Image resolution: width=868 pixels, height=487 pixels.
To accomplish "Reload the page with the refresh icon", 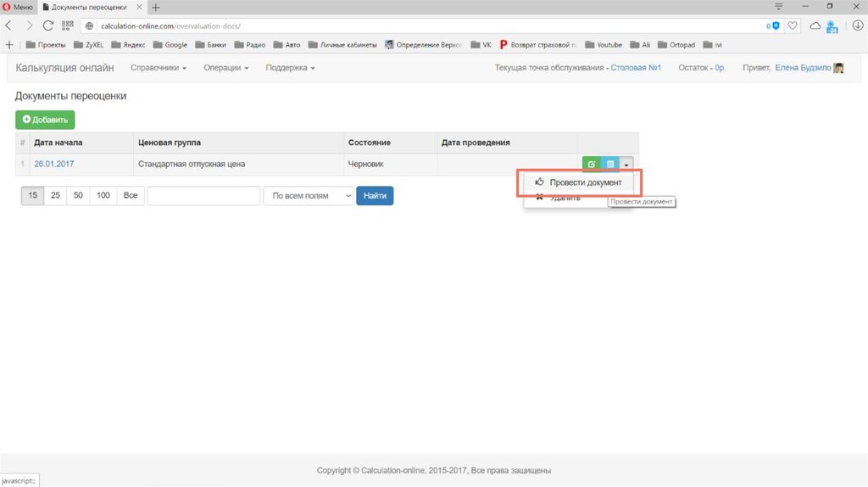I will (x=48, y=25).
